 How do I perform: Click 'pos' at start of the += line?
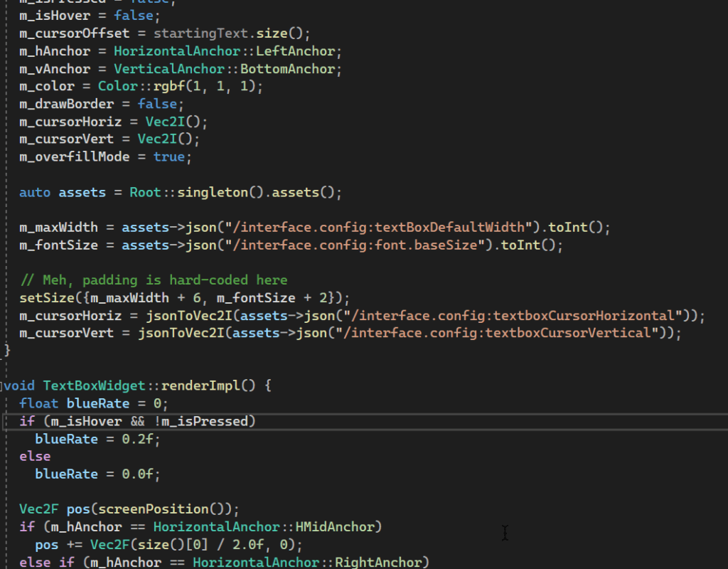point(47,545)
